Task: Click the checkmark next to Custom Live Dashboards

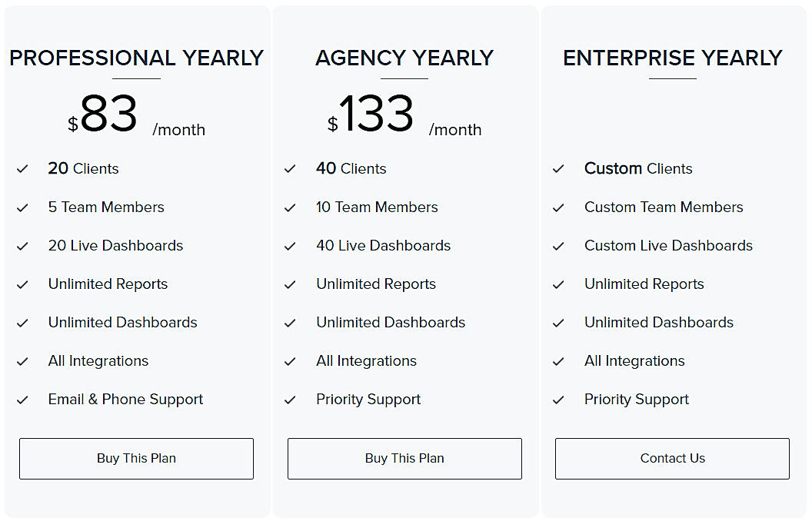Action: pos(559,245)
